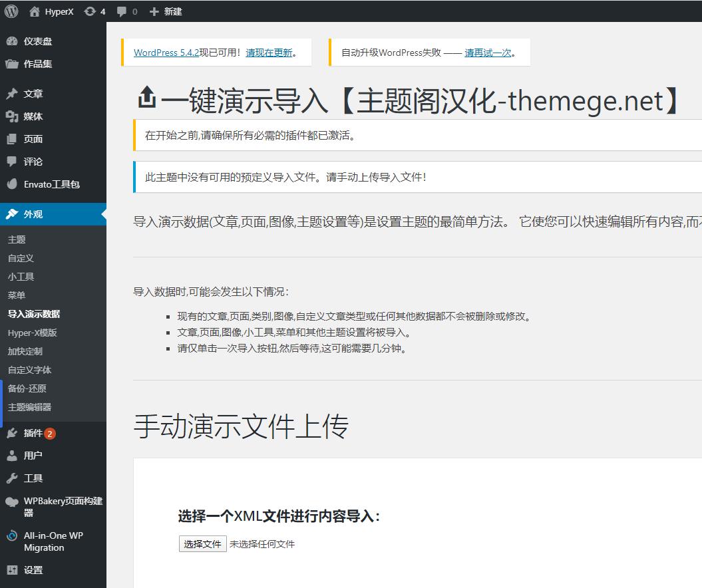Open 主题 submenu entry
Viewport: 702px width, 588px height.
click(17, 239)
